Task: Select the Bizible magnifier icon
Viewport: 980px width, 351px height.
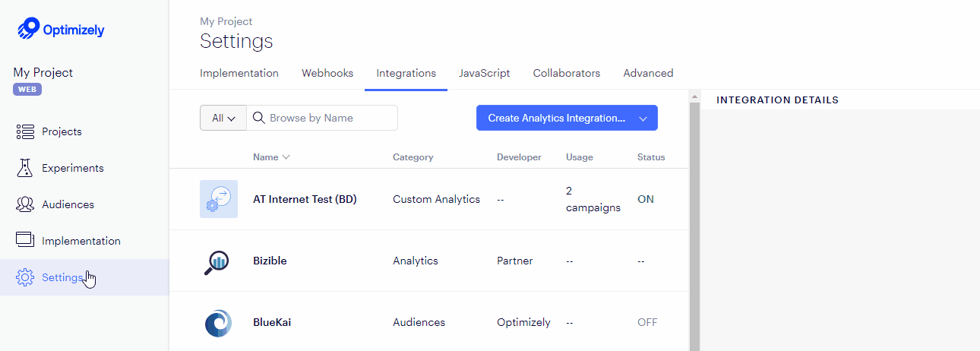Action: click(219, 261)
